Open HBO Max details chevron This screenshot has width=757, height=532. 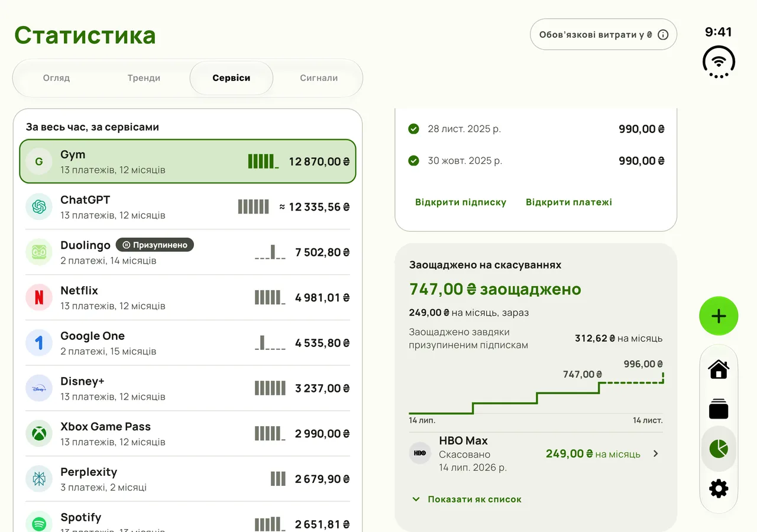pyautogui.click(x=655, y=453)
